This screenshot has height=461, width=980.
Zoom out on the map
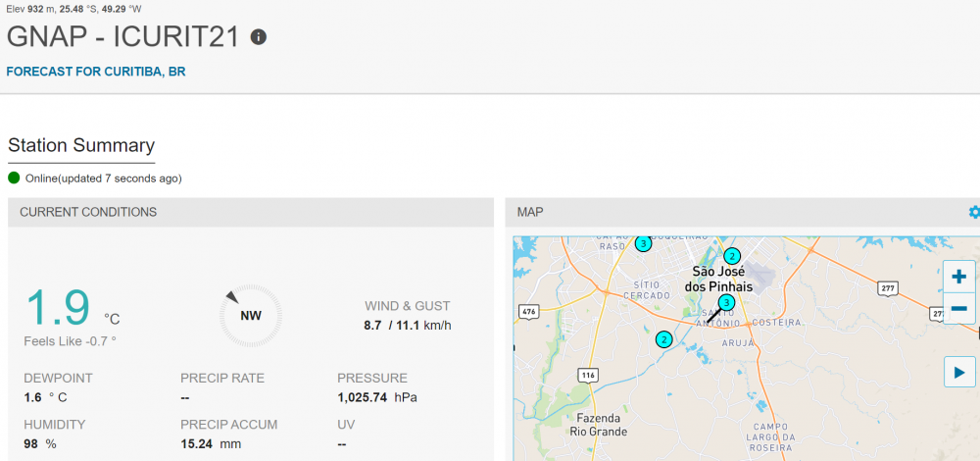(958, 309)
